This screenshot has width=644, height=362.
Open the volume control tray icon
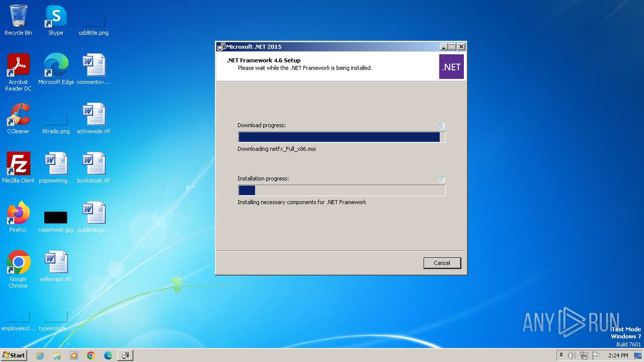[x=572, y=355]
